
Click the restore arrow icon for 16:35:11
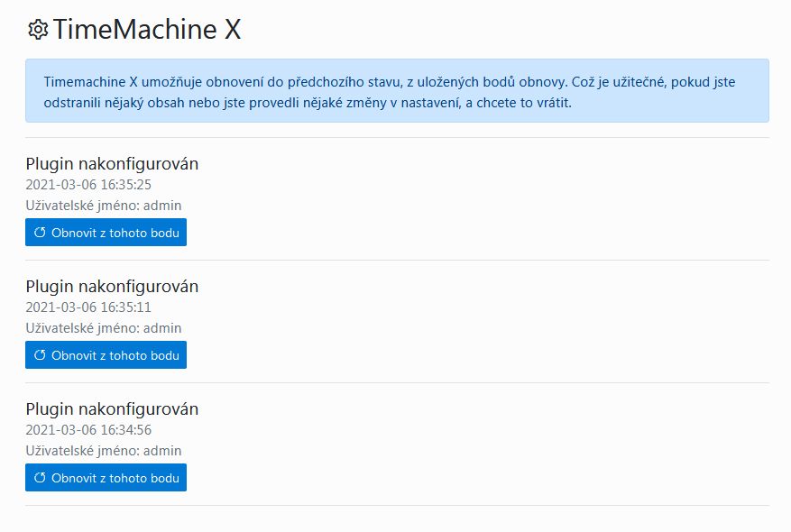pos(40,355)
